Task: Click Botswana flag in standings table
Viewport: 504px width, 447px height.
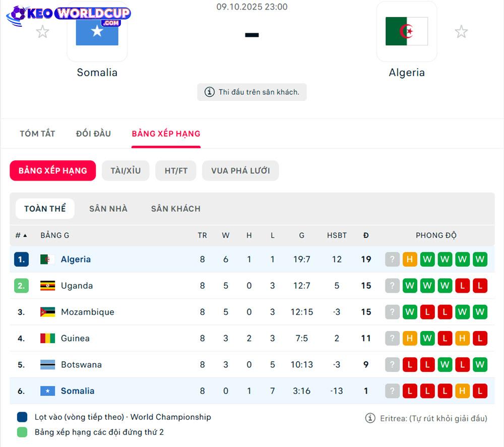Action: point(47,364)
